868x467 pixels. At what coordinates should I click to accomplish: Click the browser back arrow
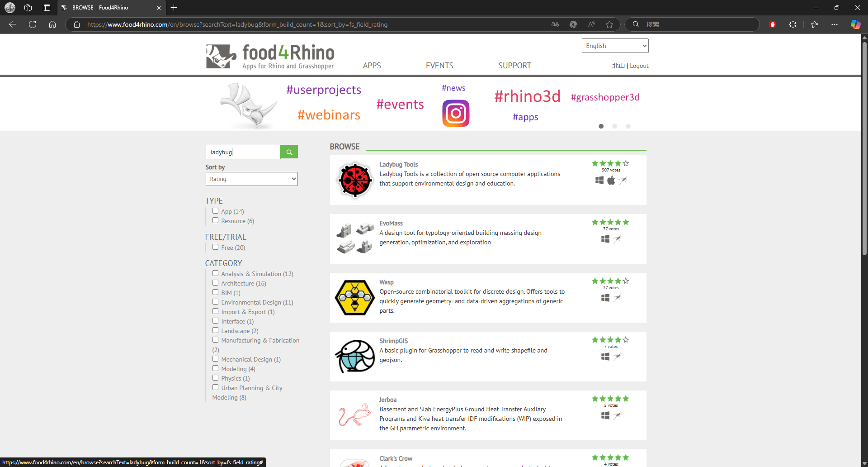pos(13,24)
